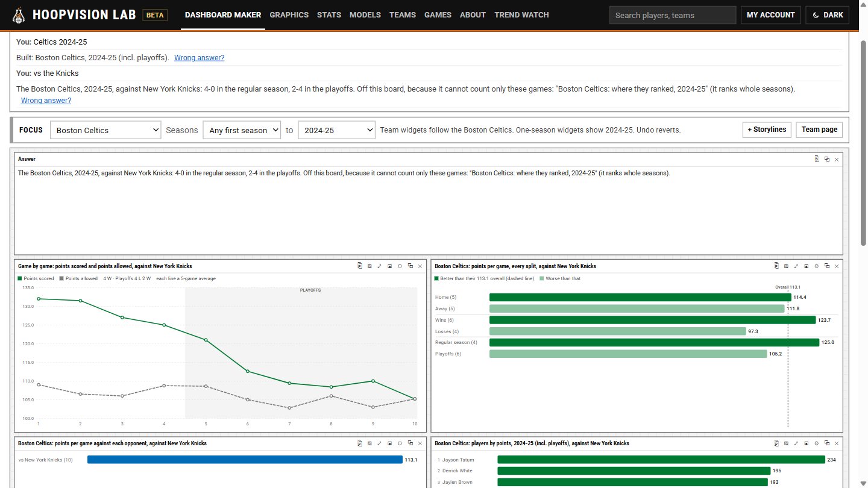868x488 pixels.
Task: Open the Trend Watch page
Action: 521,15
